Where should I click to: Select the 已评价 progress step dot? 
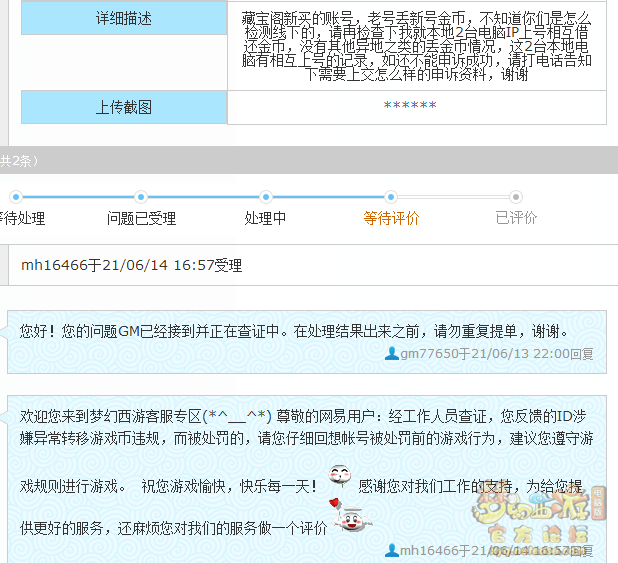(516, 196)
